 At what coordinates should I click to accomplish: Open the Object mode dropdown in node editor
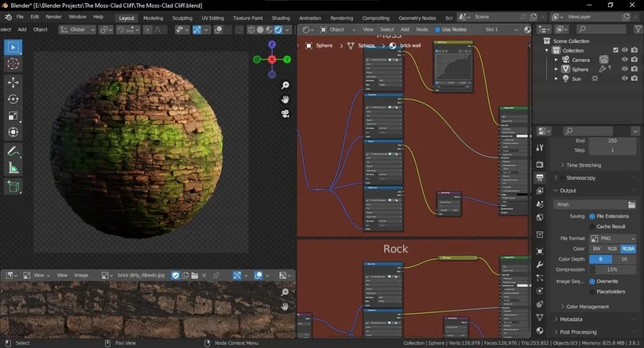pos(337,30)
